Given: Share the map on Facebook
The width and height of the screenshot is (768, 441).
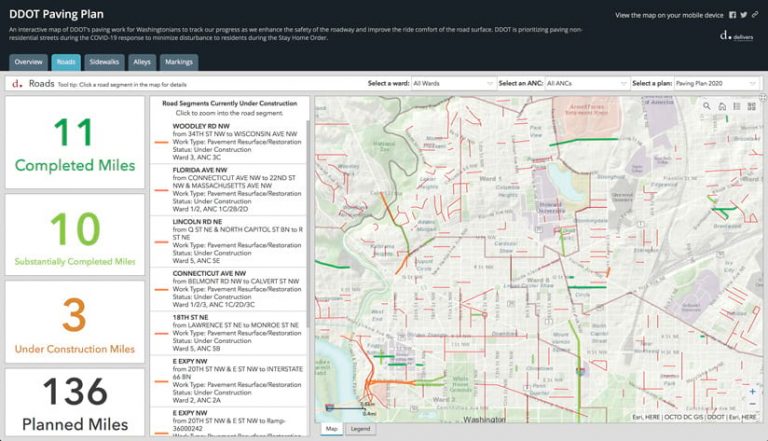Looking at the screenshot, I should pos(733,15).
